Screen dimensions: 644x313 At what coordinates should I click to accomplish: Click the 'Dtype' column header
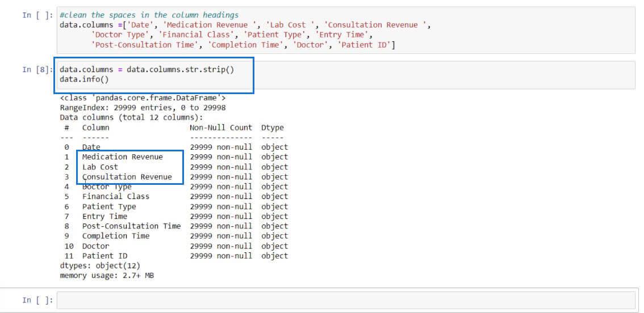(x=272, y=128)
